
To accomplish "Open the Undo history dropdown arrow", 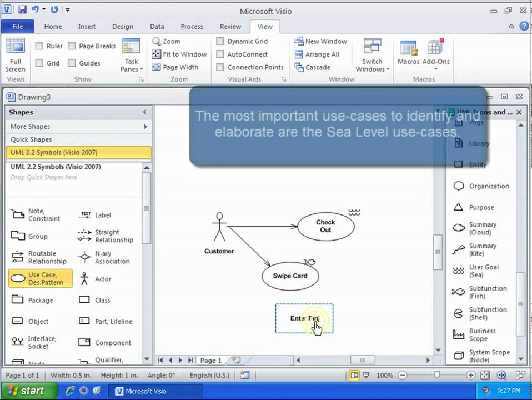I will (44, 9).
